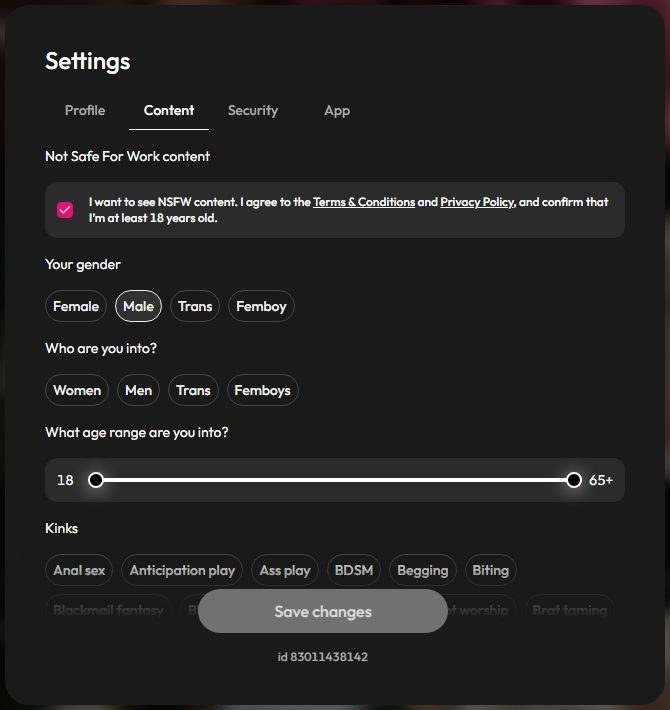670x710 pixels.
Task: Select Women under Who are you into
Action: pyautogui.click(x=77, y=390)
